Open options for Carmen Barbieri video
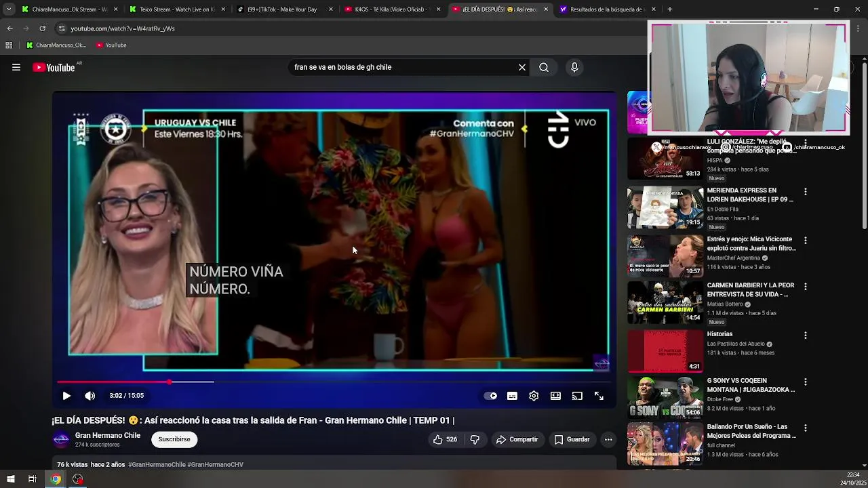Viewport: 868px width, 488px height. (806, 287)
